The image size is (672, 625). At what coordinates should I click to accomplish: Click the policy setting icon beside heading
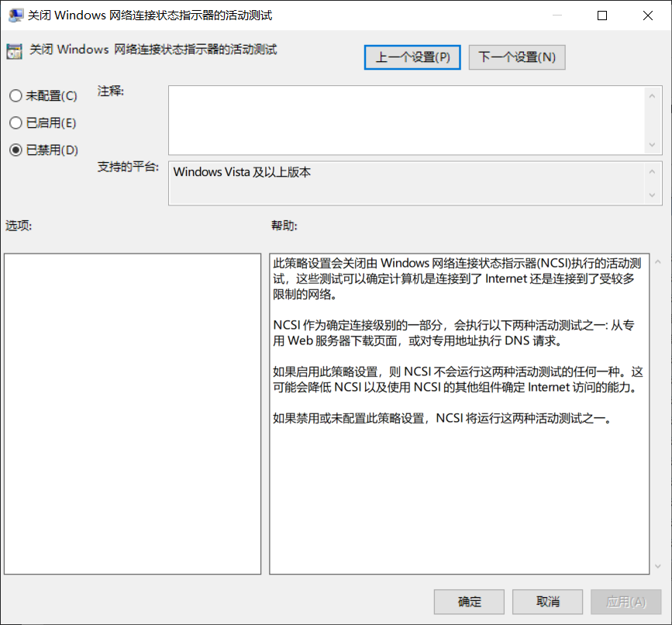click(14, 51)
